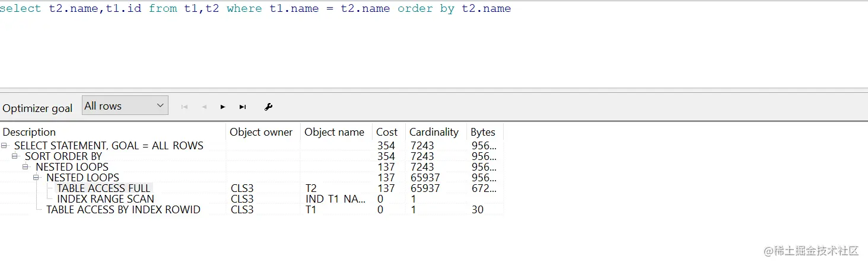The height and width of the screenshot is (266, 868).
Task: Click cardinality 65937 in TABLE ACCESS FULL row
Action: (425, 188)
